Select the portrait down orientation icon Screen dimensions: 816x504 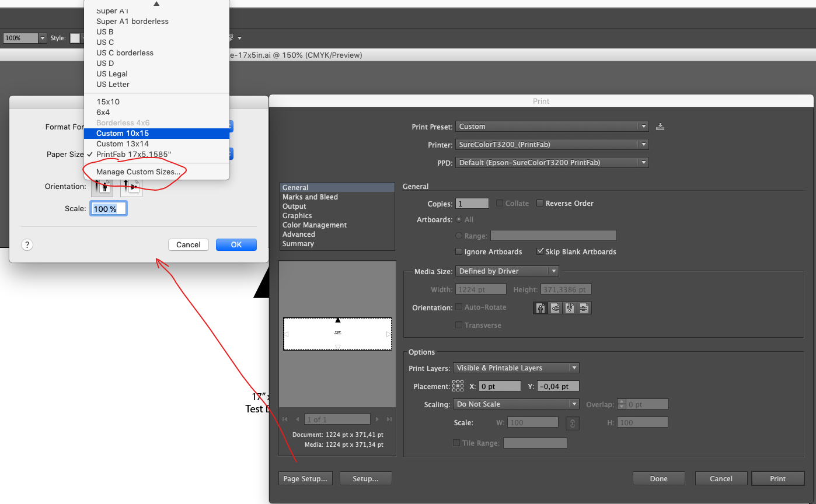[570, 308]
